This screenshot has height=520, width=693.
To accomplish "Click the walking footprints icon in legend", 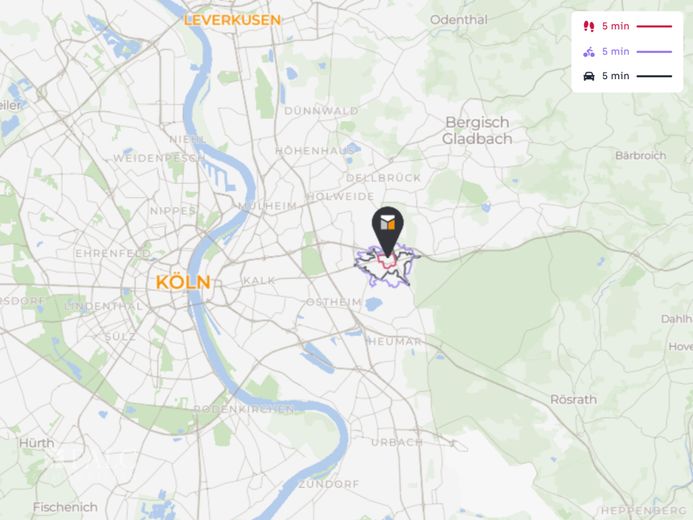I will tap(589, 26).
